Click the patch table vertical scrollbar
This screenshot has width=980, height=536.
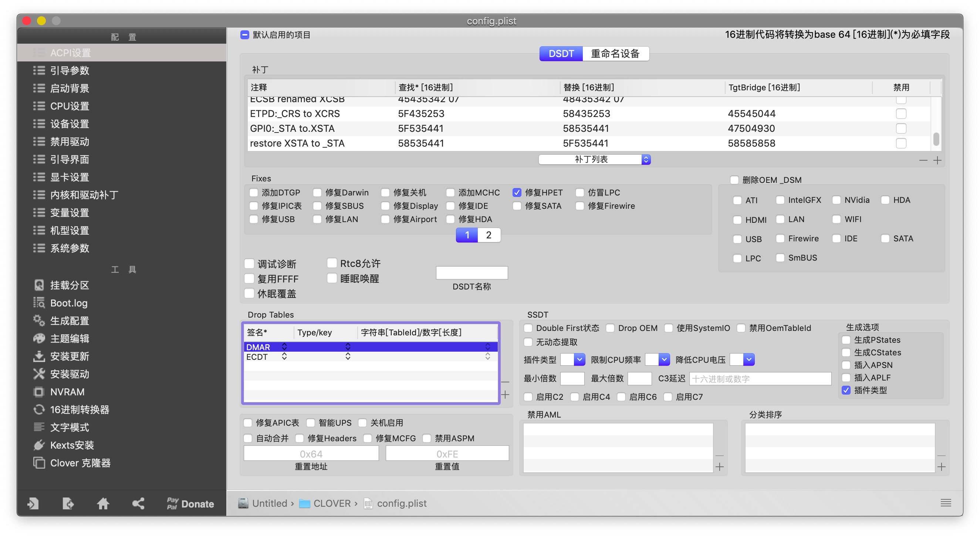pyautogui.click(x=936, y=138)
